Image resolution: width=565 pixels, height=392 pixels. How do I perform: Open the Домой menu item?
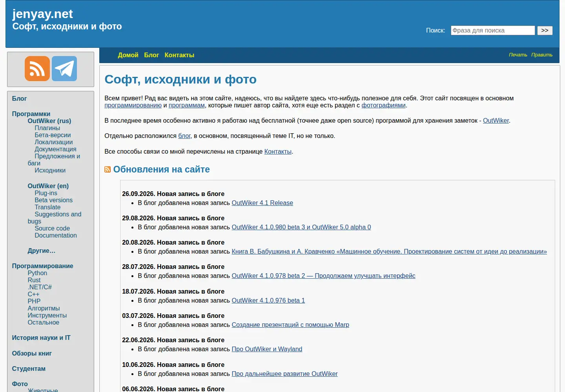click(128, 55)
